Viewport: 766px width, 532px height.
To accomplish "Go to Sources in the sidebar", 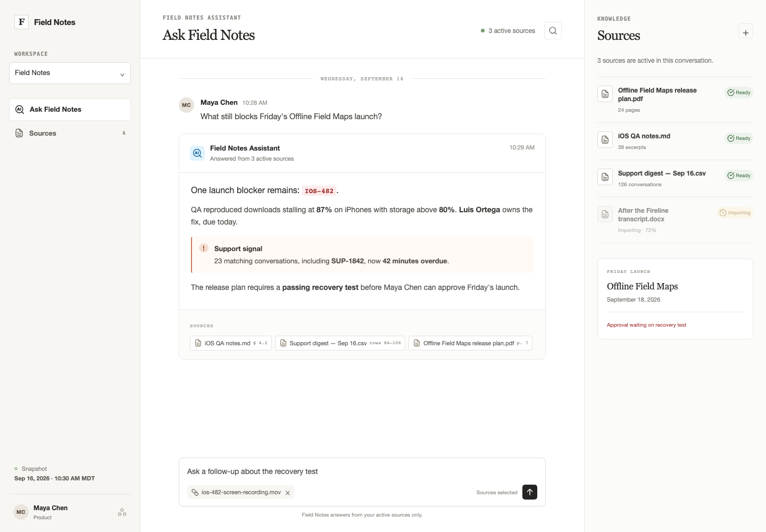I will pyautogui.click(x=70, y=133).
